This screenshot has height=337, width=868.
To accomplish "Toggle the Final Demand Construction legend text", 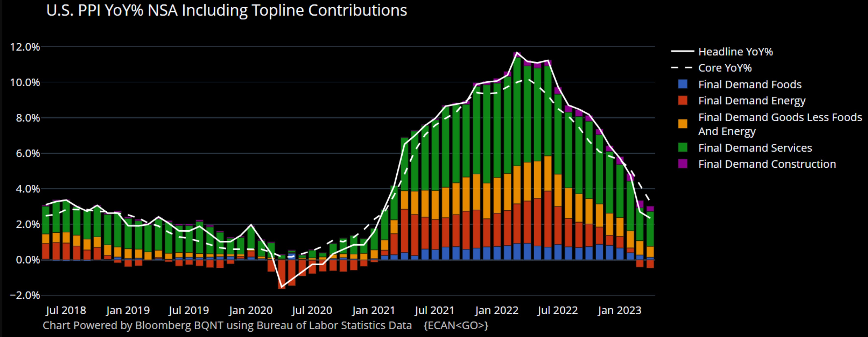I will [x=767, y=164].
